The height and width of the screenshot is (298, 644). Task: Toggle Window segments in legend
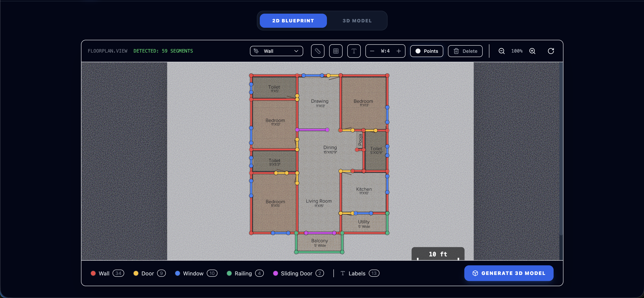tap(193, 273)
